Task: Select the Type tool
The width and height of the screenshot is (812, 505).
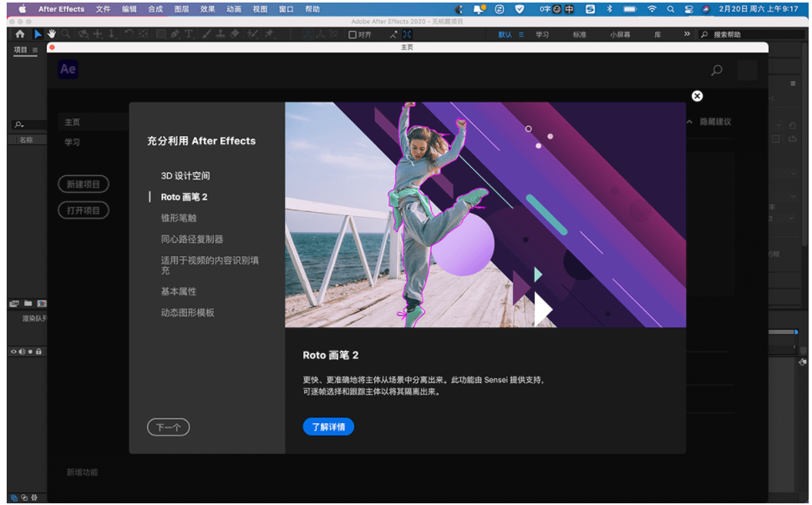Action: [188, 34]
